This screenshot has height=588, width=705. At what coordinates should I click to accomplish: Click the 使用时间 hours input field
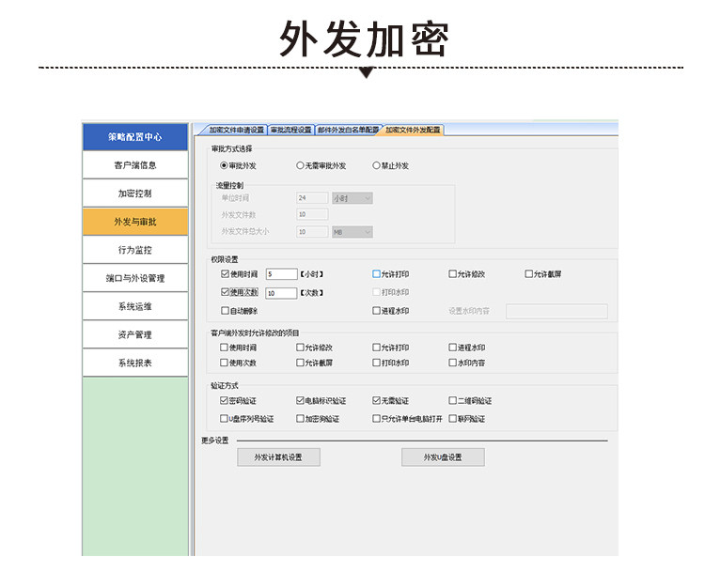pyautogui.click(x=281, y=274)
